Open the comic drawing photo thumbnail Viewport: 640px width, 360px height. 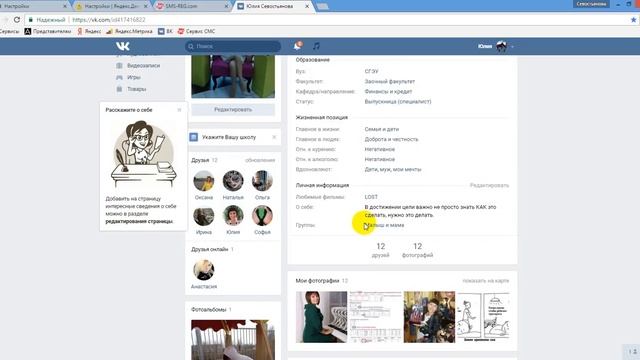coord(483,317)
